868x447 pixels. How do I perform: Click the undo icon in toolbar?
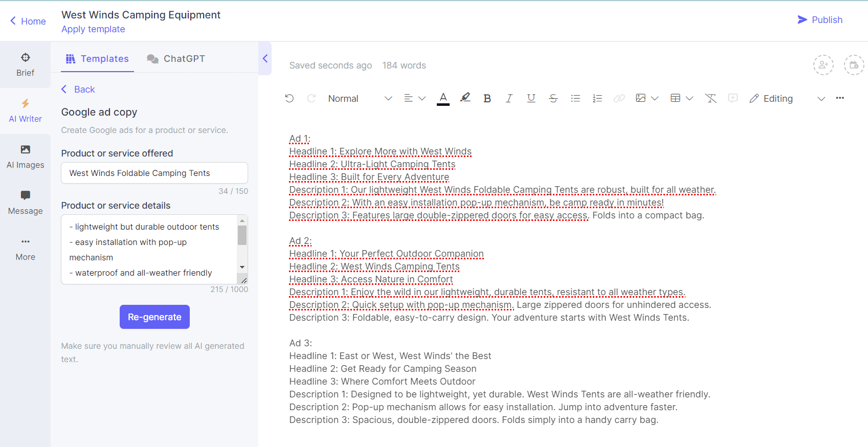[x=290, y=98]
